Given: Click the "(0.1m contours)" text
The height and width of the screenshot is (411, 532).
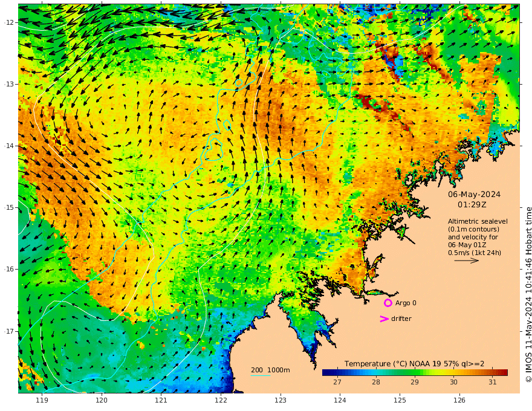Looking at the screenshot, I should [473, 229].
